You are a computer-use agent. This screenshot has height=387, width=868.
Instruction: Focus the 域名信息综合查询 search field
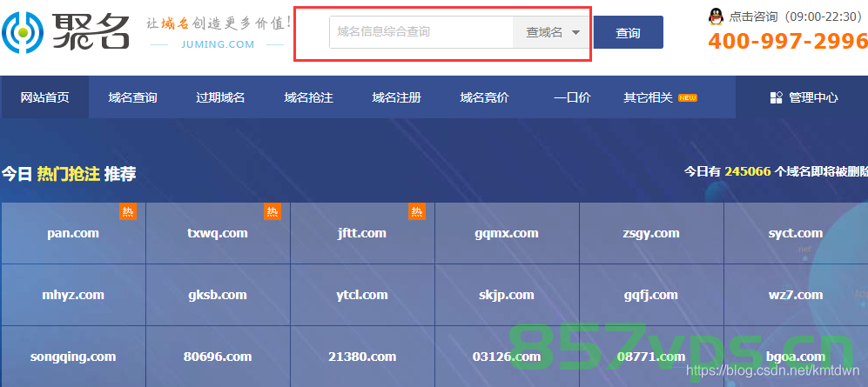click(421, 33)
